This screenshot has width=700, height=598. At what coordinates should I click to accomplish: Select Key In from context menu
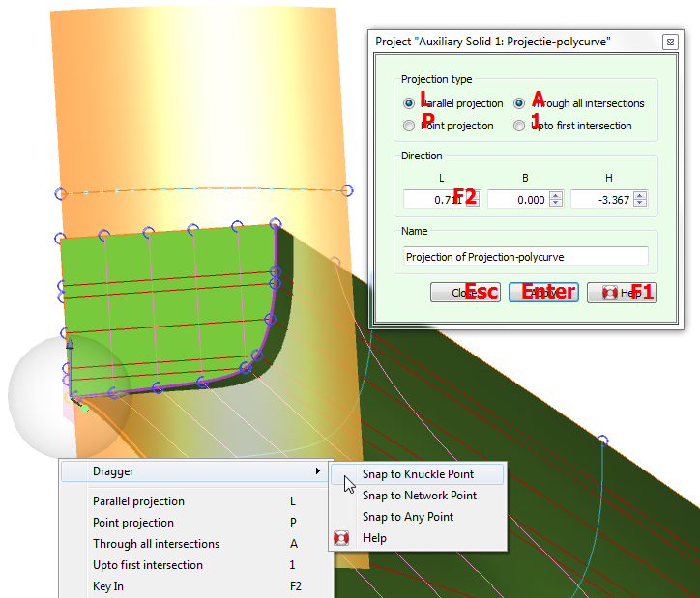pyautogui.click(x=108, y=586)
